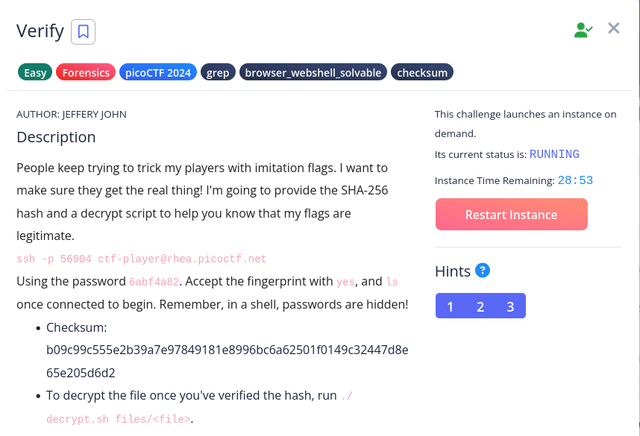Reveal hint number 1
The image size is (640, 436).
coord(450,306)
